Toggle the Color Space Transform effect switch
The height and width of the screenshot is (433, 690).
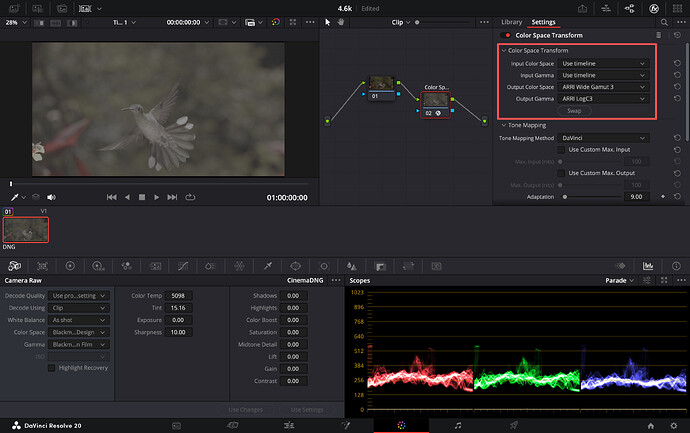click(506, 35)
